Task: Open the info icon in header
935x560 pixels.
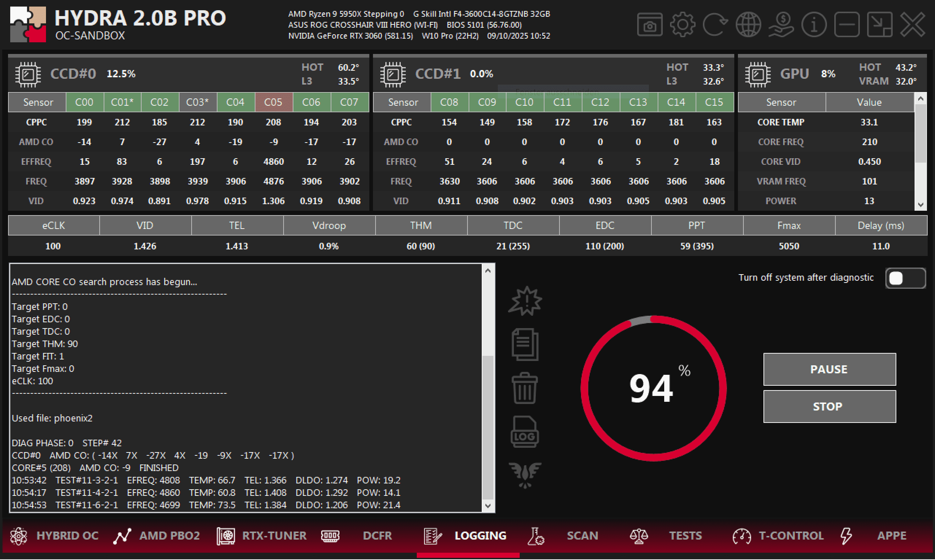Action: point(814,25)
